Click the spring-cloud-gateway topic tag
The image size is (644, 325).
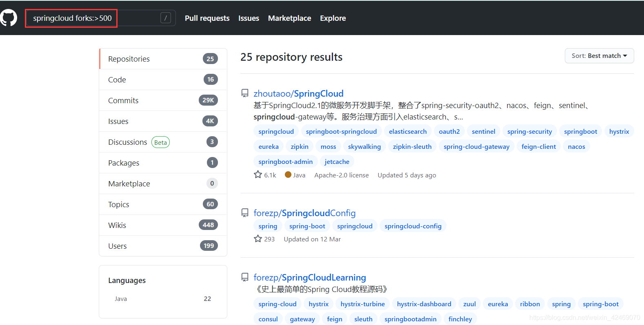(x=477, y=146)
